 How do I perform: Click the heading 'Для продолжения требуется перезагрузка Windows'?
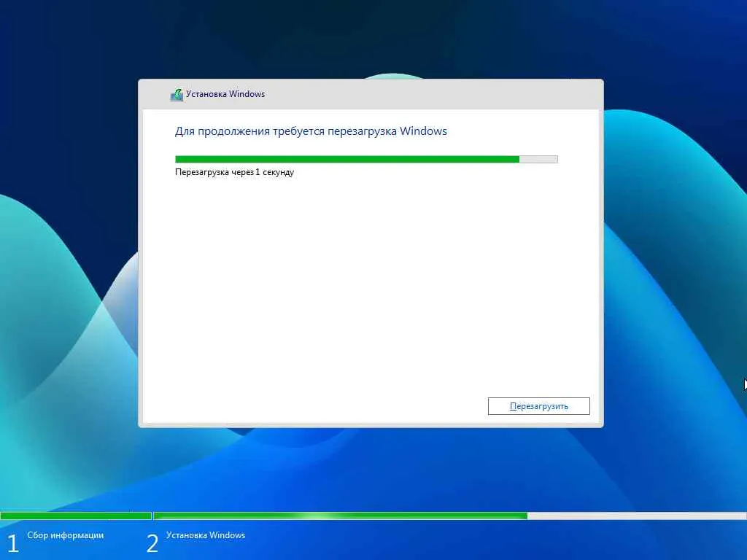tap(311, 131)
